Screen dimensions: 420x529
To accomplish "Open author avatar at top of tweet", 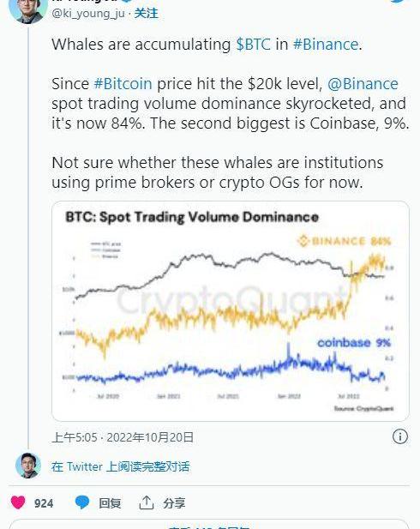I will (x=27, y=10).
